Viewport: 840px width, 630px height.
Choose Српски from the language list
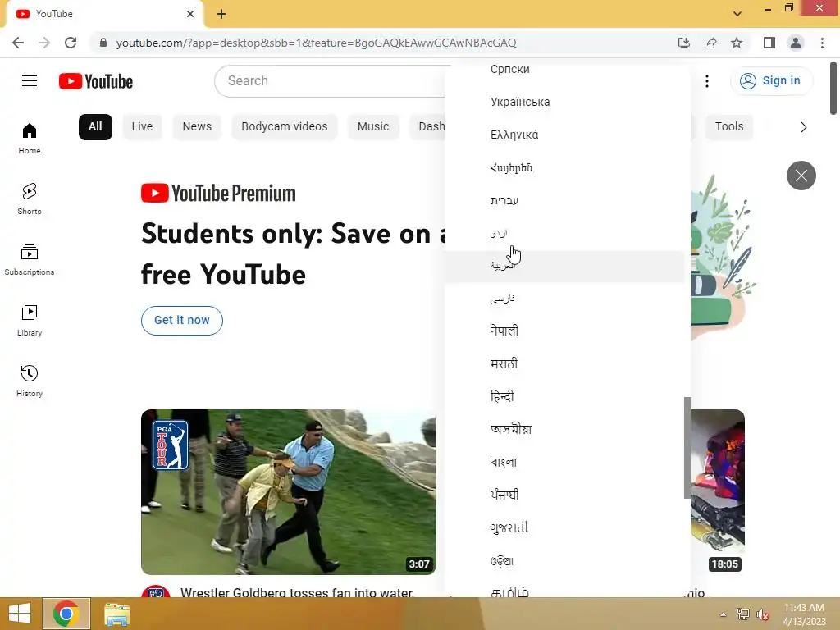[564, 69]
